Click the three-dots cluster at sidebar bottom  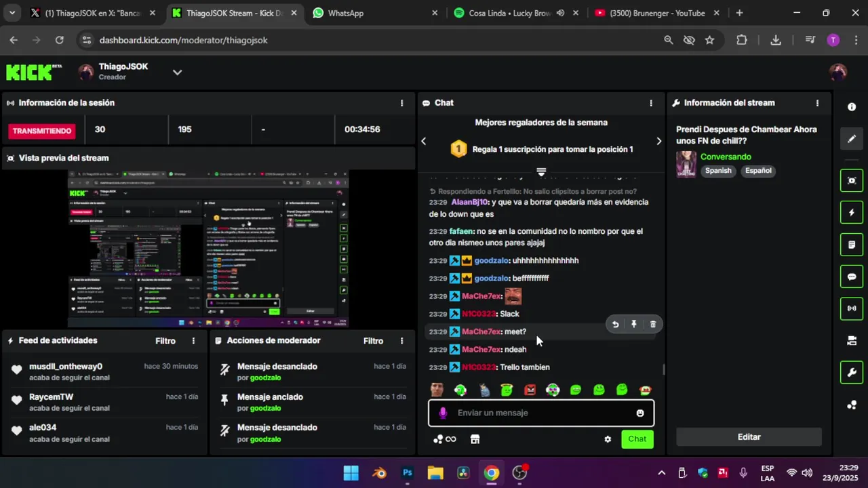852,405
